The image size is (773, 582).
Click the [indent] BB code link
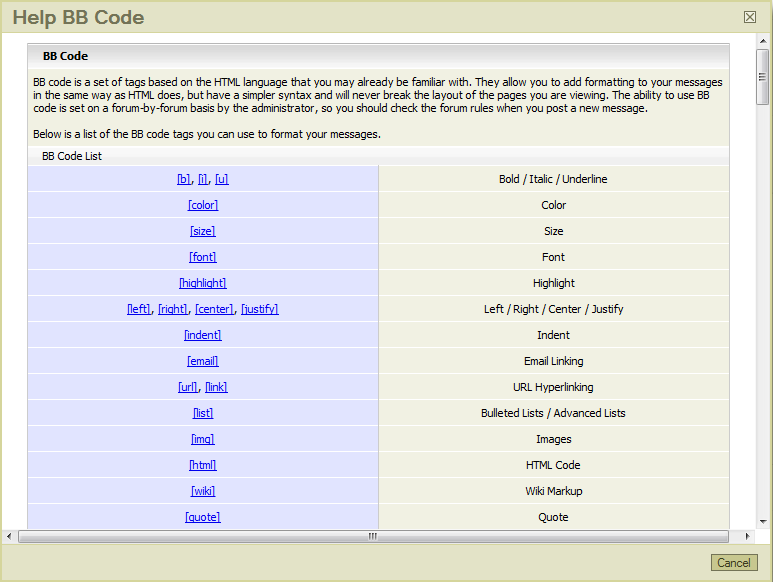[x=203, y=336]
